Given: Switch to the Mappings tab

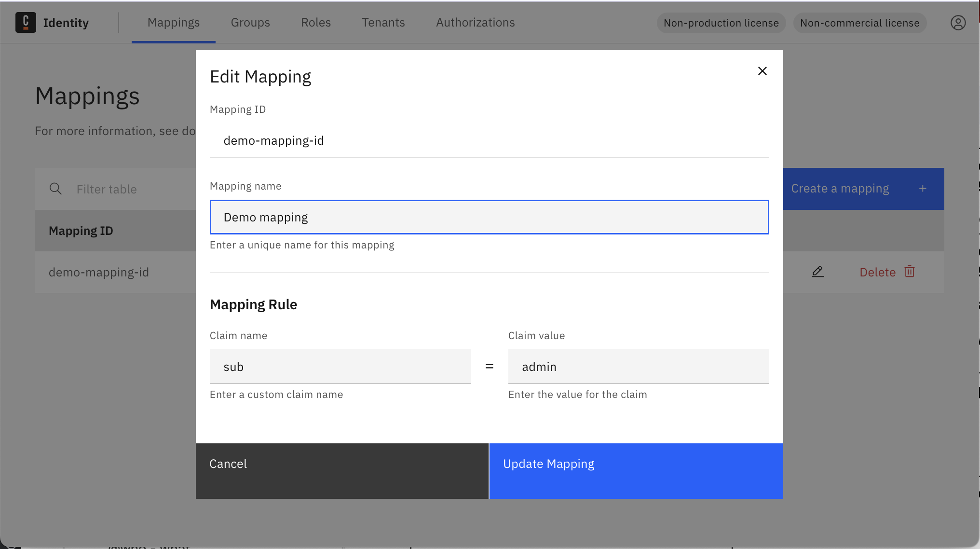Looking at the screenshot, I should click(x=174, y=22).
